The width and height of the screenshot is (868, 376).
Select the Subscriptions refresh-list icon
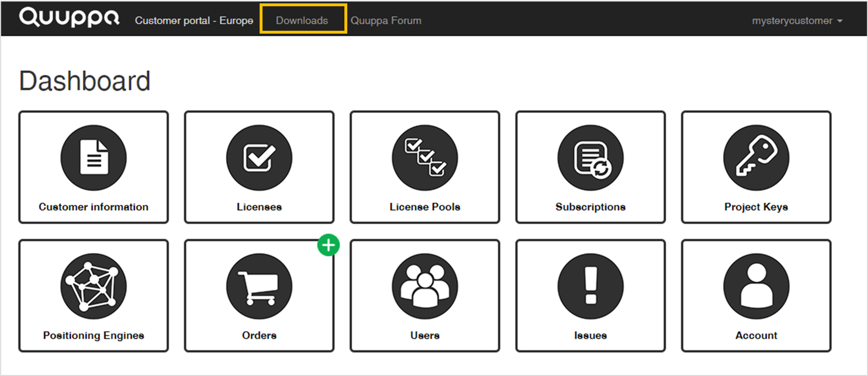point(591,158)
